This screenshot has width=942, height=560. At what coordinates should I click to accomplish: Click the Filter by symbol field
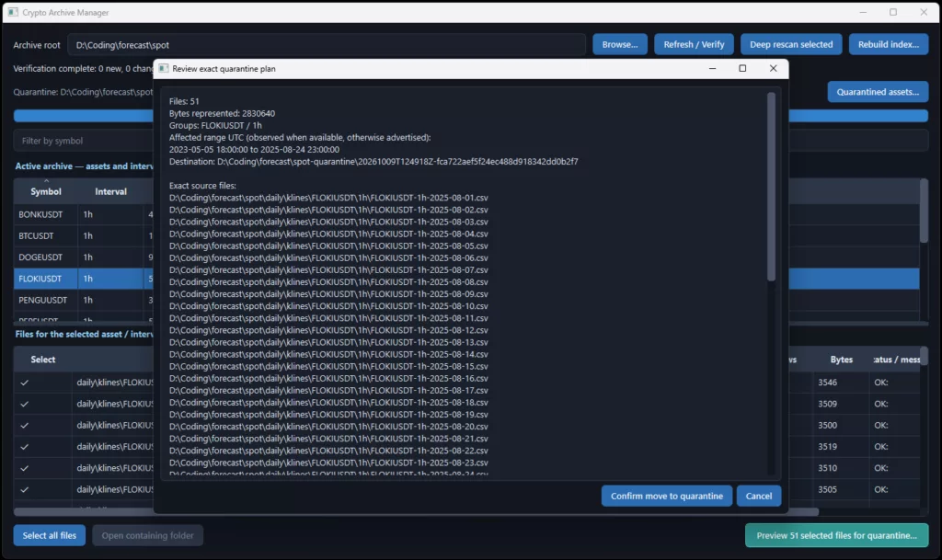tap(84, 141)
